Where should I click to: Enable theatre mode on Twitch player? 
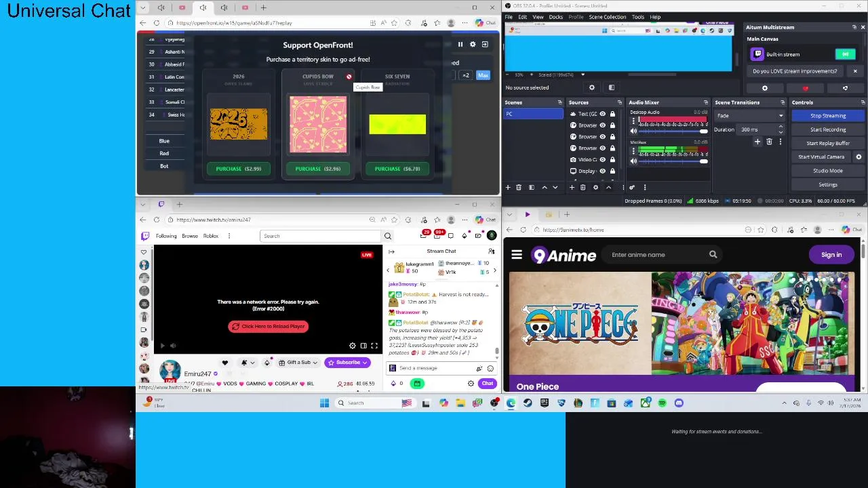[x=363, y=346]
